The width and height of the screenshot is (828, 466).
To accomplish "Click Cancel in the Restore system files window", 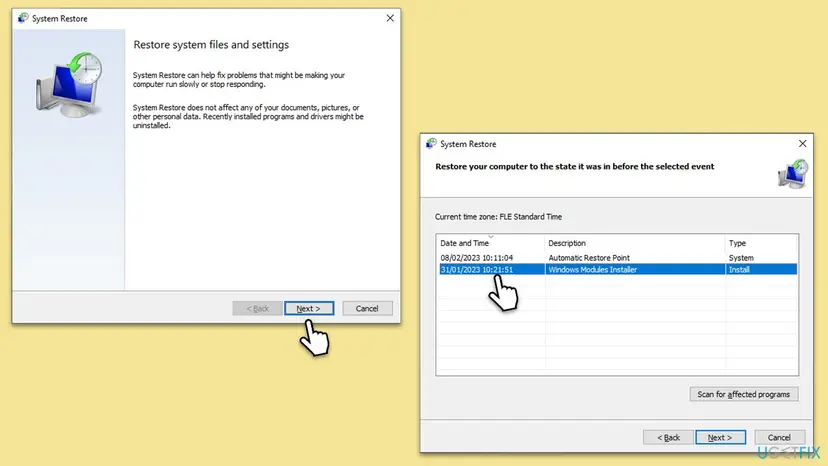I will 367,309.
